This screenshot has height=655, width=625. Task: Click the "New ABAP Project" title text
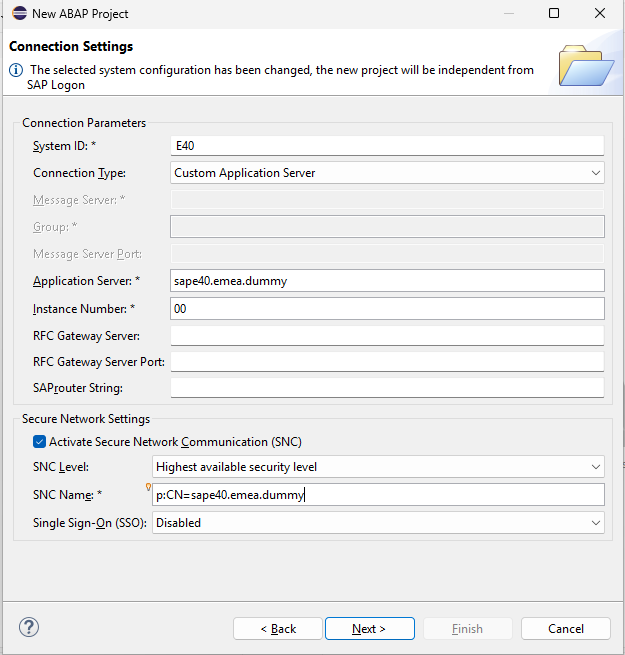[x=80, y=14]
